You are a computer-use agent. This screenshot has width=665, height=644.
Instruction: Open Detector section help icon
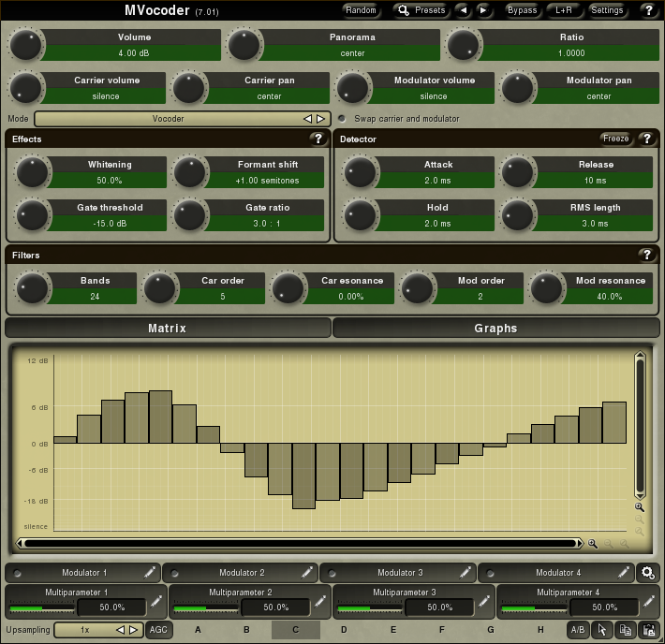pos(647,139)
